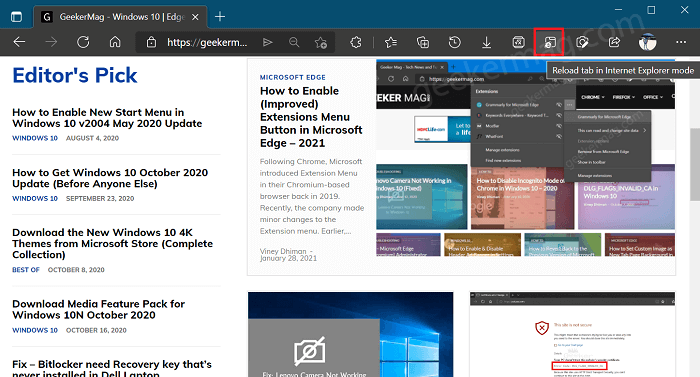Click the date October 8, 2020
This screenshot has height=377, width=700.
click(76, 270)
